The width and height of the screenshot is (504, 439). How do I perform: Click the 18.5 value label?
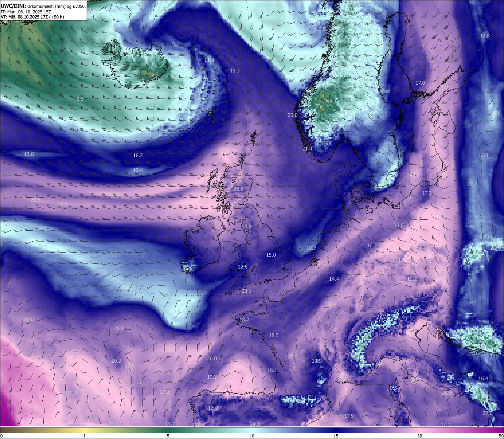(x=274, y=335)
